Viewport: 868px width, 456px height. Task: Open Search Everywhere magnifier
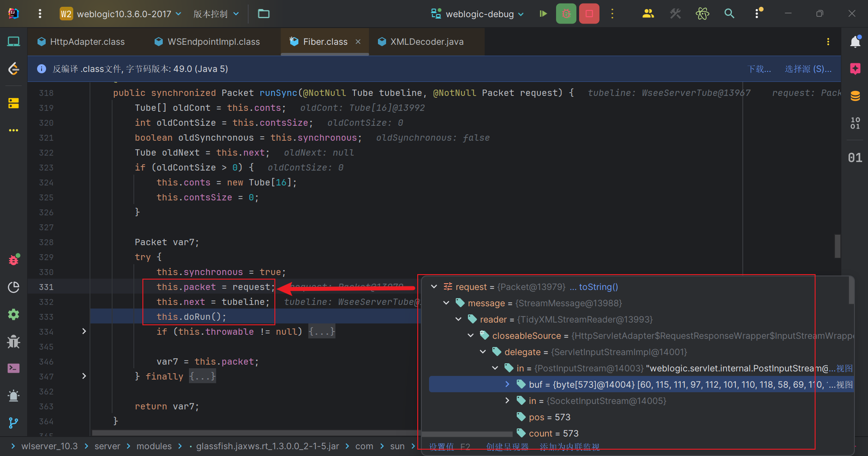coord(729,14)
